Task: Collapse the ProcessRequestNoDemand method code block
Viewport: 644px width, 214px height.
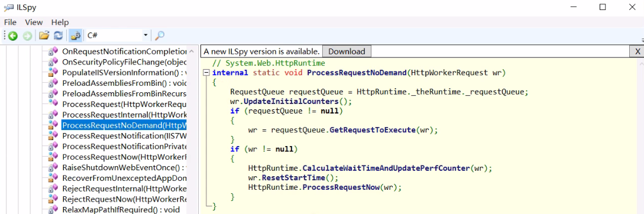Action: [206, 73]
